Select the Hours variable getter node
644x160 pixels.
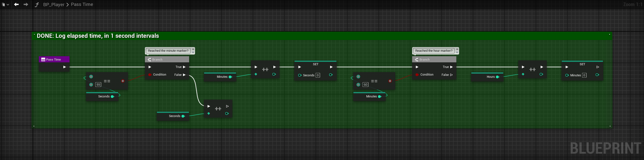coord(487,77)
